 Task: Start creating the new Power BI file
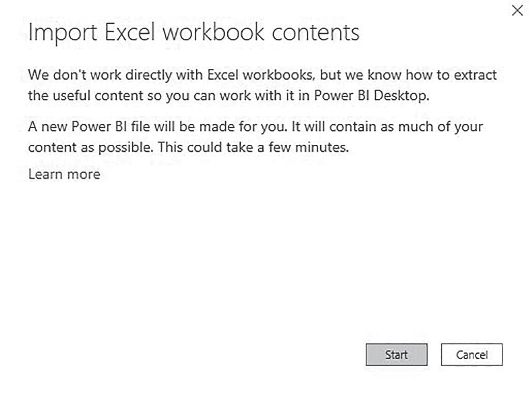point(396,355)
